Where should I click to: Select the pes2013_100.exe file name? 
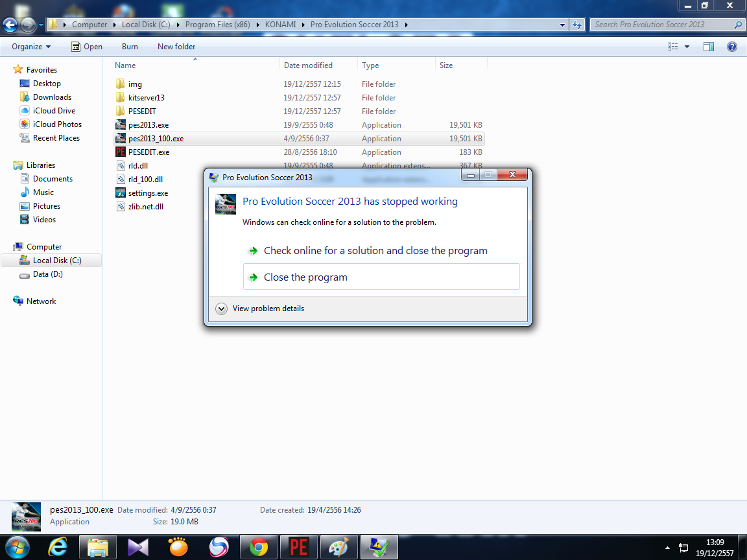coord(156,139)
